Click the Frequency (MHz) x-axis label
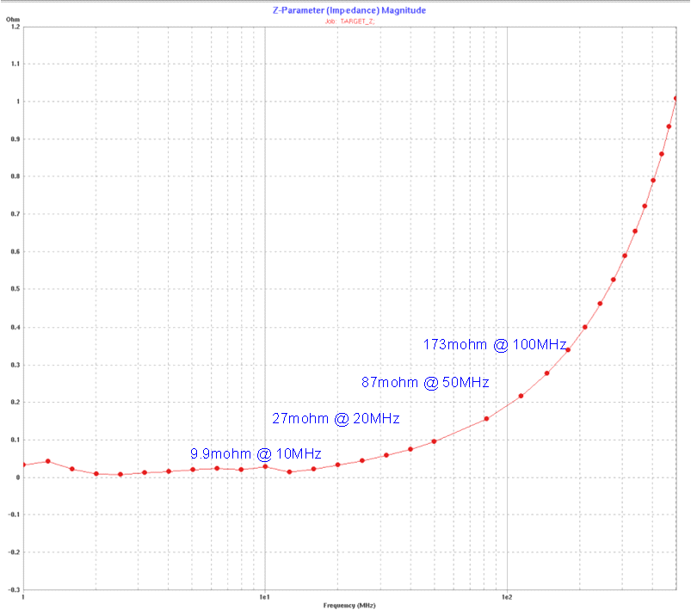This screenshot has height=616, width=691. click(x=349, y=606)
